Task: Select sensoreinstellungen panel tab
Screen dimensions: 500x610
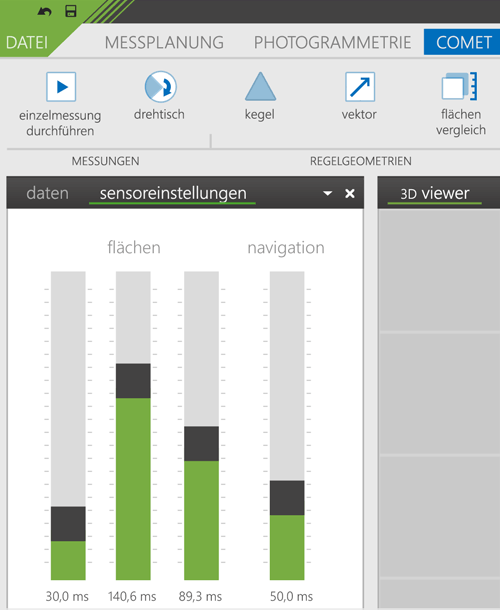Action: pos(173,193)
